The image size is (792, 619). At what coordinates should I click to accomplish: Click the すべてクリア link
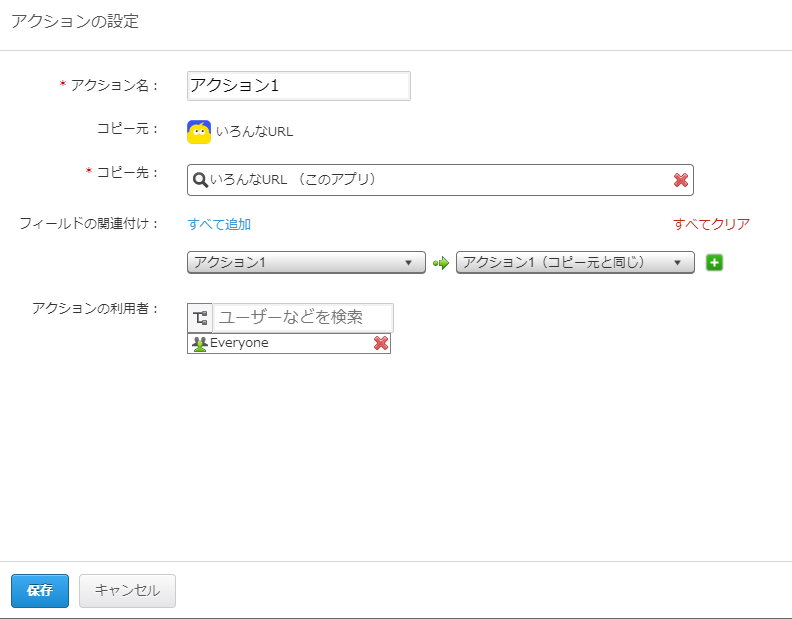711,224
